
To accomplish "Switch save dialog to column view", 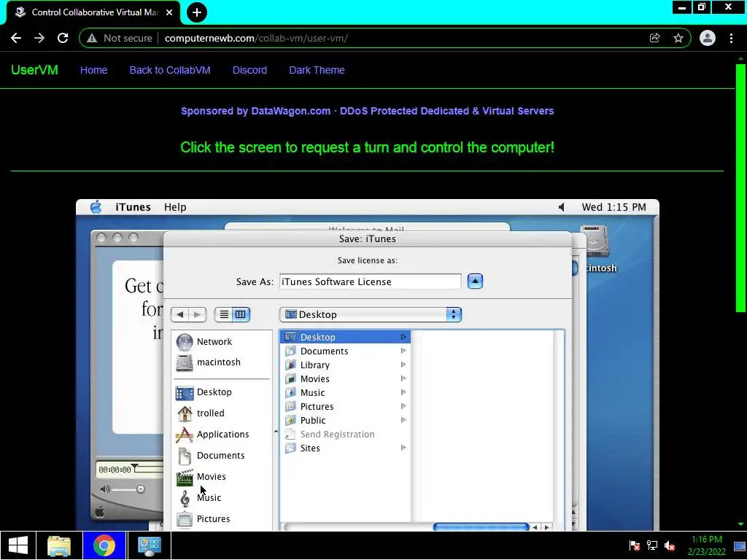I will click(x=241, y=314).
